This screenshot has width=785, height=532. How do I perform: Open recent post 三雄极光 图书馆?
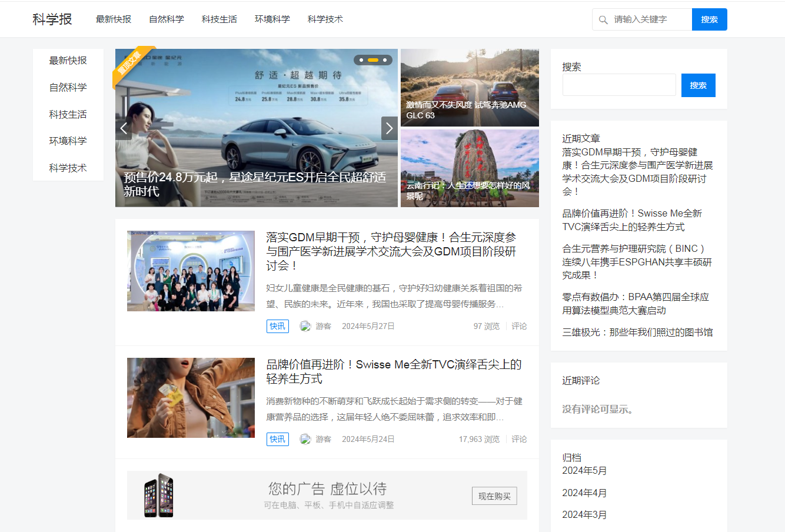(x=637, y=332)
